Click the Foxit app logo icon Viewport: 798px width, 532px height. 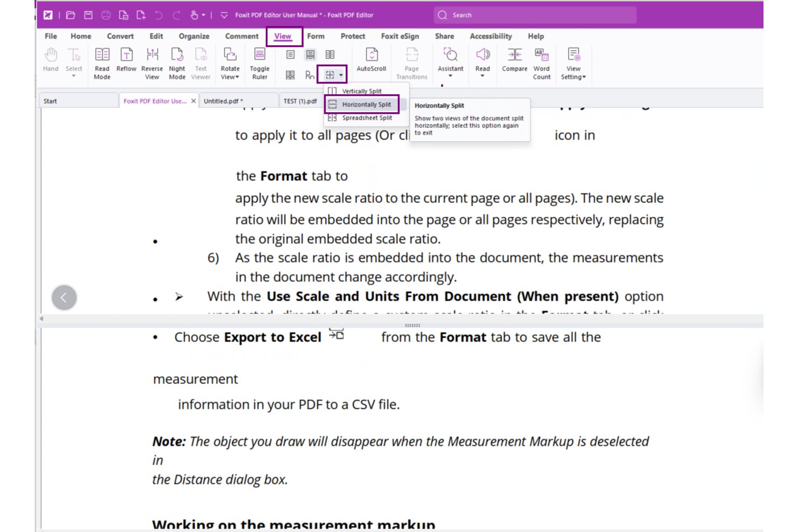pyautogui.click(x=48, y=15)
